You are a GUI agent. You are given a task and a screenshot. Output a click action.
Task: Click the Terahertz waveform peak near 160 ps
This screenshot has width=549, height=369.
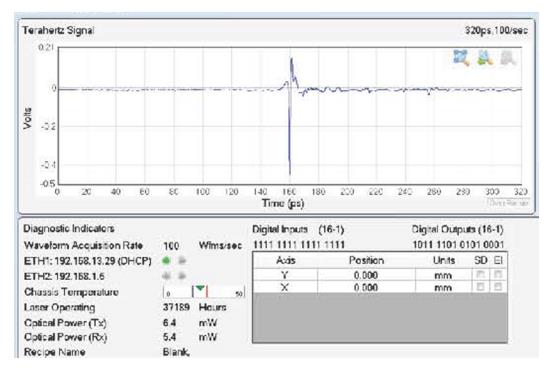[291, 60]
